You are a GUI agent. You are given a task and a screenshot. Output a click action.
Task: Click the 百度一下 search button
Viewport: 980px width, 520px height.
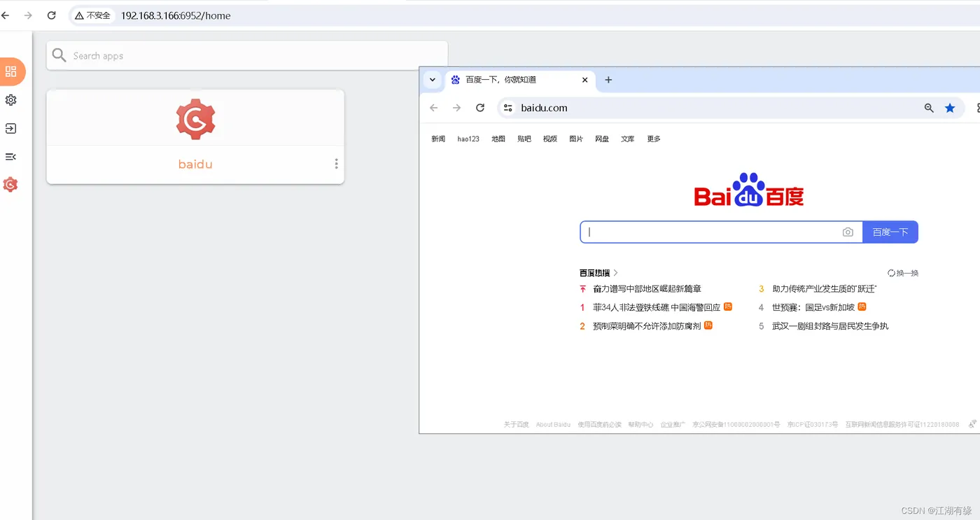click(x=890, y=232)
